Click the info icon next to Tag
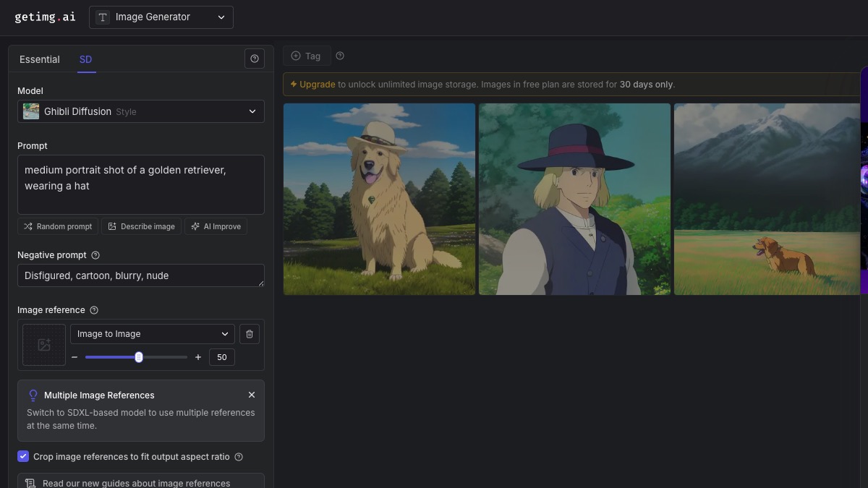Viewport: 868px width, 488px height. coord(340,56)
